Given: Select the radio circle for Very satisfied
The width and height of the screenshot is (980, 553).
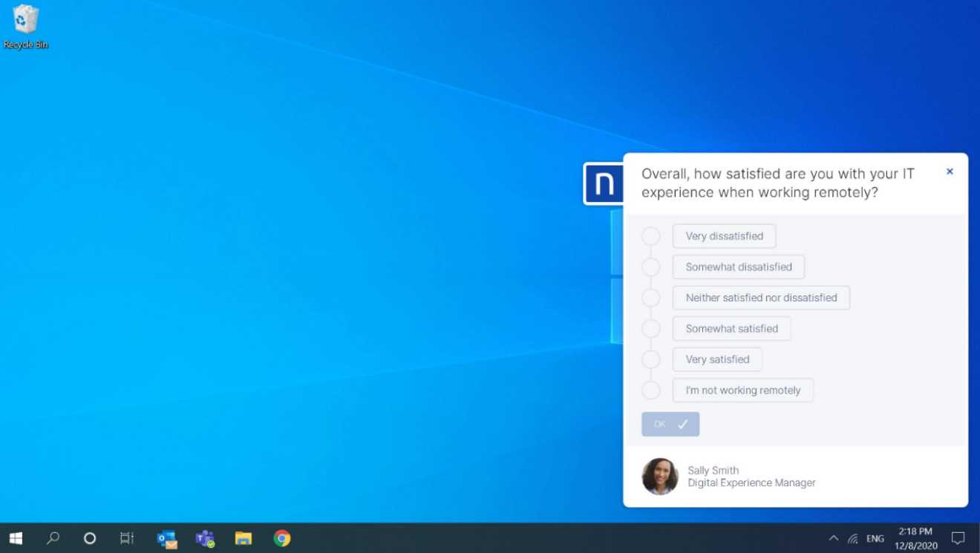Looking at the screenshot, I should [x=650, y=359].
